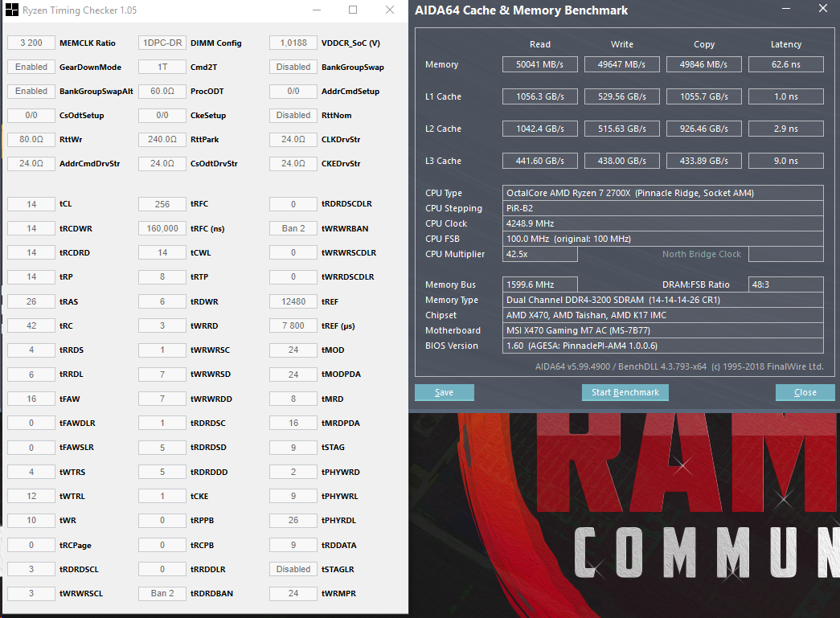The width and height of the screenshot is (840, 618).
Task: Minimize the Ryzen Timing Checker window
Action: pos(317,10)
